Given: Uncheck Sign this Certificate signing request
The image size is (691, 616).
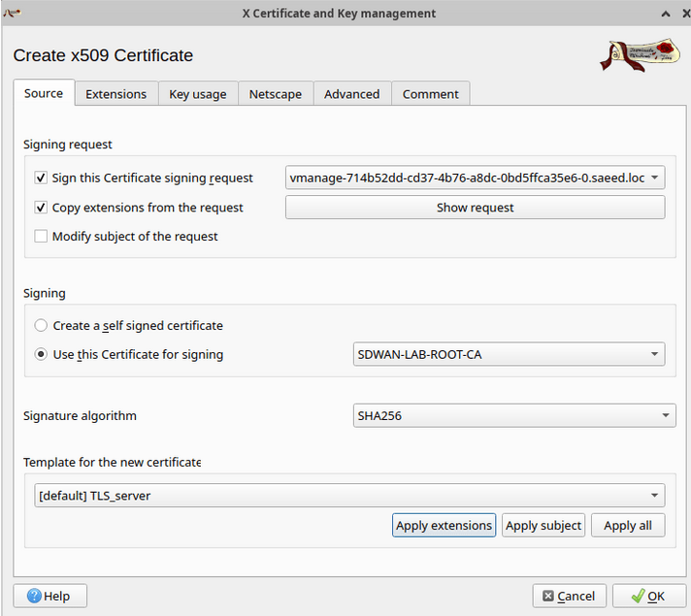Looking at the screenshot, I should pos(41,178).
